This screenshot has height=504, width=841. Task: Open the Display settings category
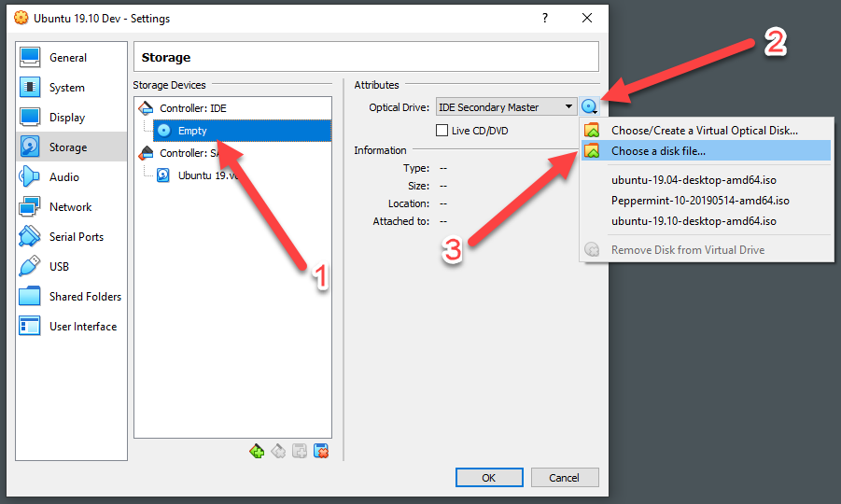(x=71, y=118)
